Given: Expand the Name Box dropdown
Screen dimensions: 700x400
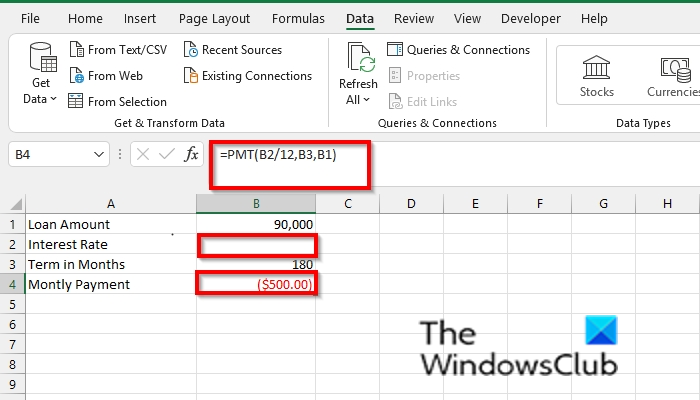Looking at the screenshot, I should coord(99,154).
